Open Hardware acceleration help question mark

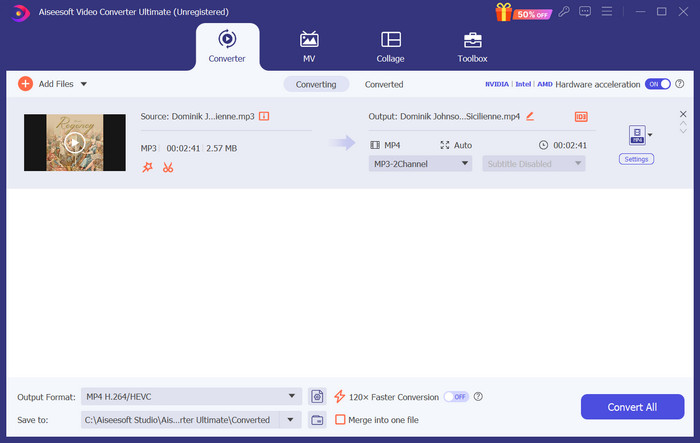(679, 84)
